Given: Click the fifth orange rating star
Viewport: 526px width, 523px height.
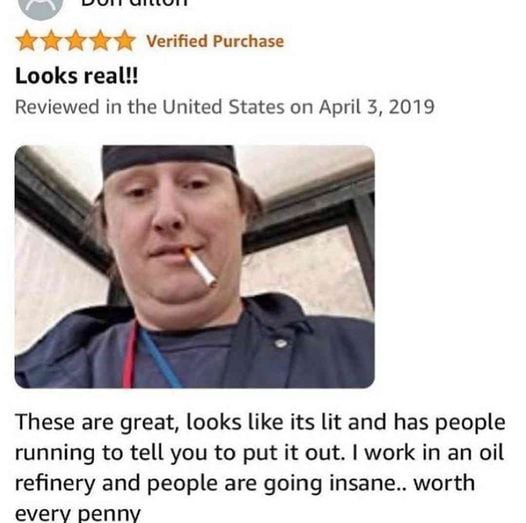Looking at the screenshot, I should click(125, 41).
